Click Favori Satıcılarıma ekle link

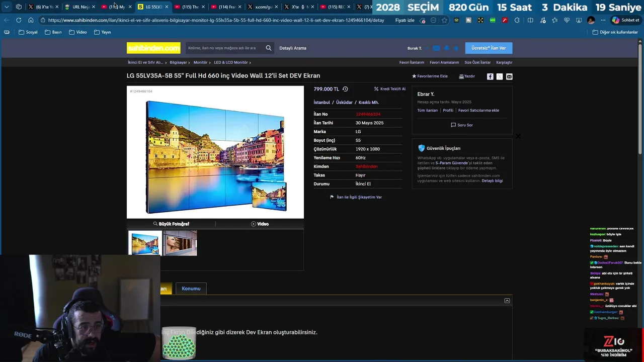point(478,111)
